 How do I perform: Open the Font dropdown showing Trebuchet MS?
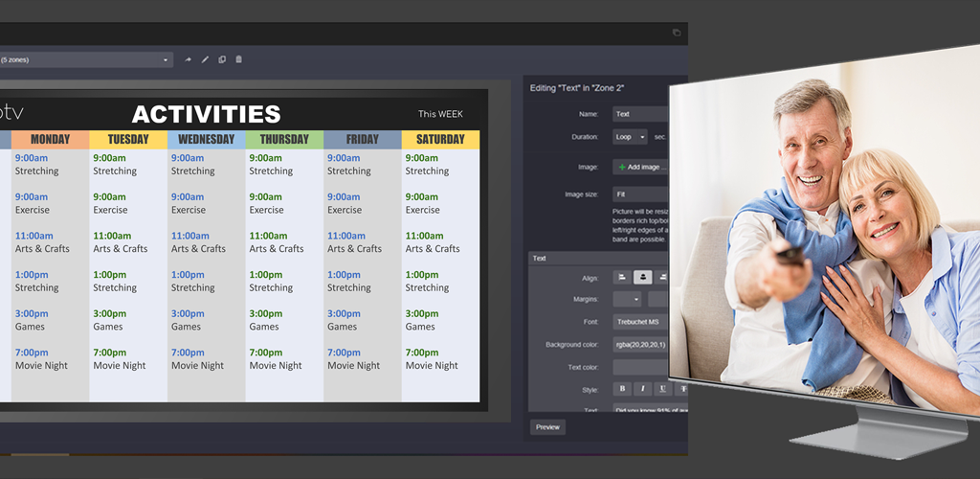tap(640, 322)
